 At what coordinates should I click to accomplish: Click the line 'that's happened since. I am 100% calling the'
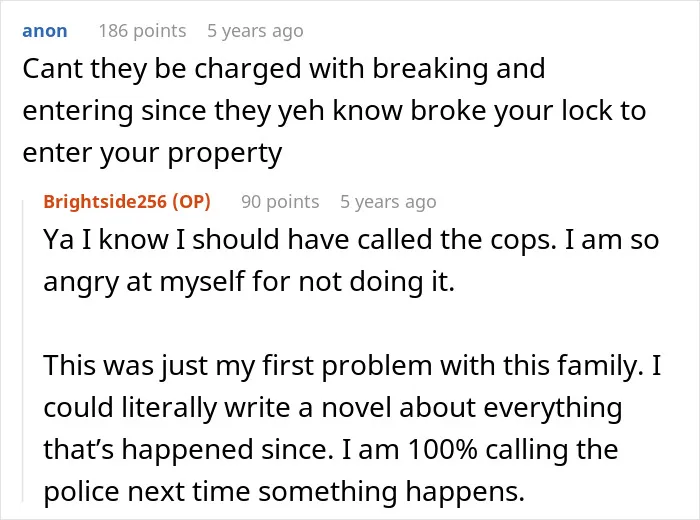331,449
